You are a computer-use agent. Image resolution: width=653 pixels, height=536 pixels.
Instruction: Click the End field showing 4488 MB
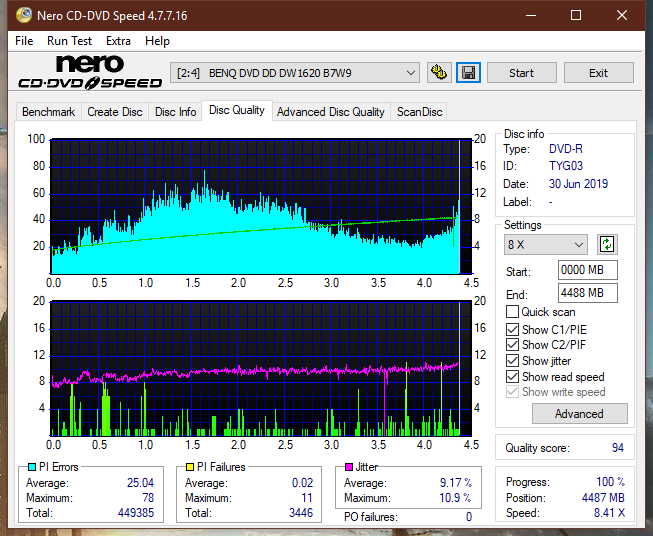(588, 293)
